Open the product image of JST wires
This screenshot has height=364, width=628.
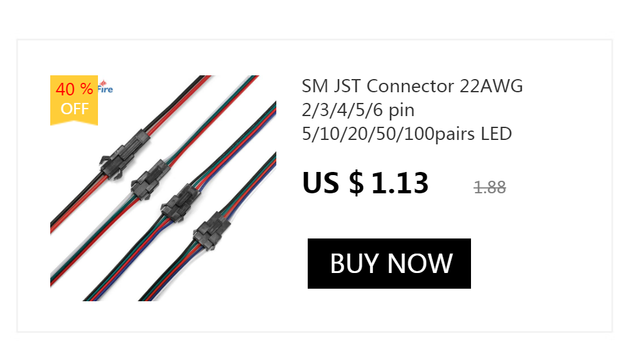pyautogui.click(x=163, y=188)
